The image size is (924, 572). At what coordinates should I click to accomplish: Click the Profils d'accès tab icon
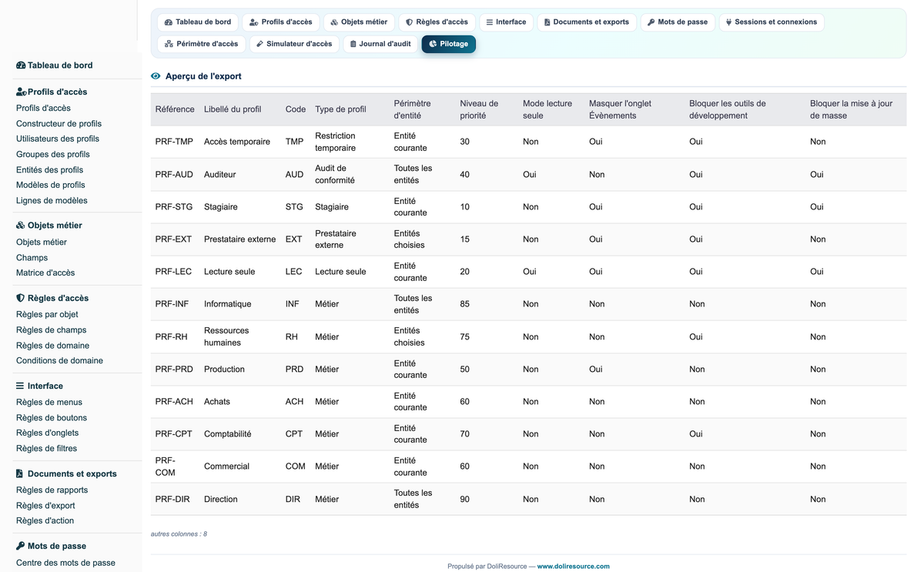click(254, 22)
